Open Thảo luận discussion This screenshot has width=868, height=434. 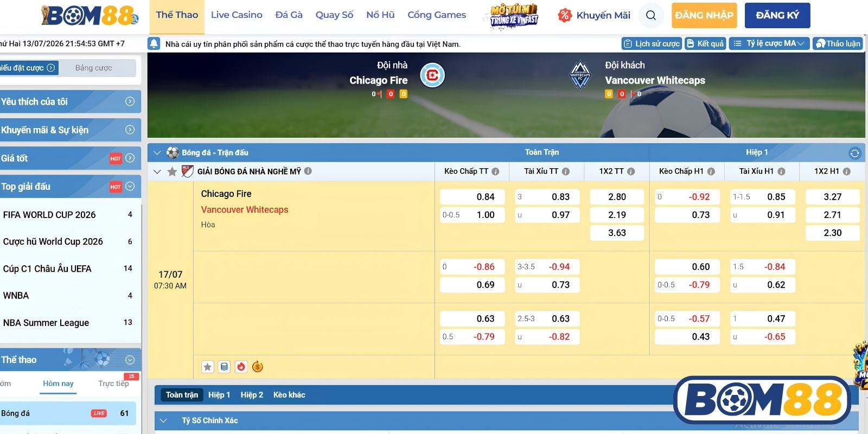838,43
